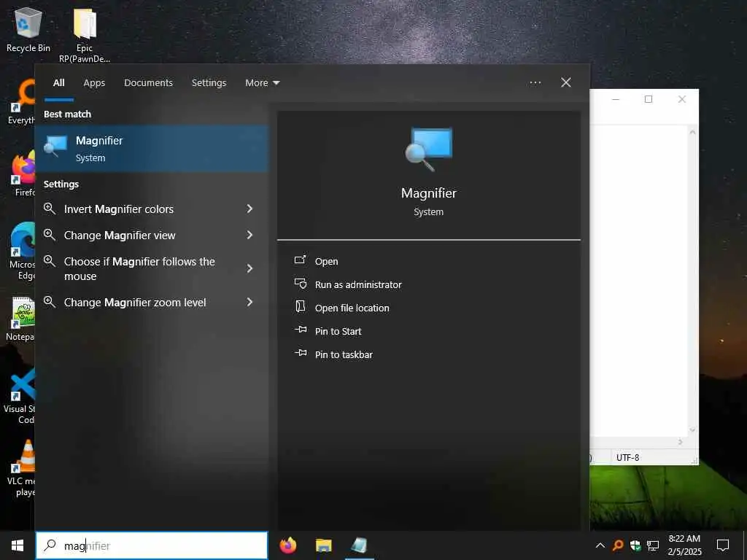The width and height of the screenshot is (747, 560).
Task: Click magnifier icon beside Change Magnifier view
Action: point(50,234)
